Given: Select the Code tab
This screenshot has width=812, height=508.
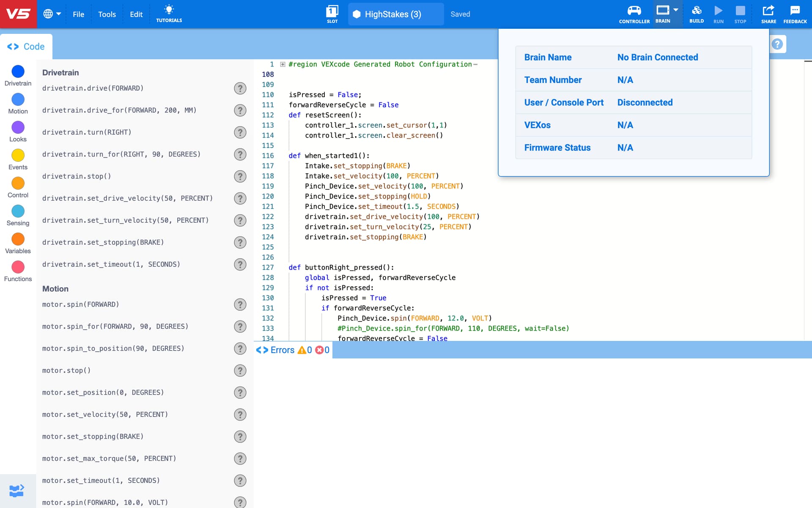Looking at the screenshot, I should click(x=26, y=47).
